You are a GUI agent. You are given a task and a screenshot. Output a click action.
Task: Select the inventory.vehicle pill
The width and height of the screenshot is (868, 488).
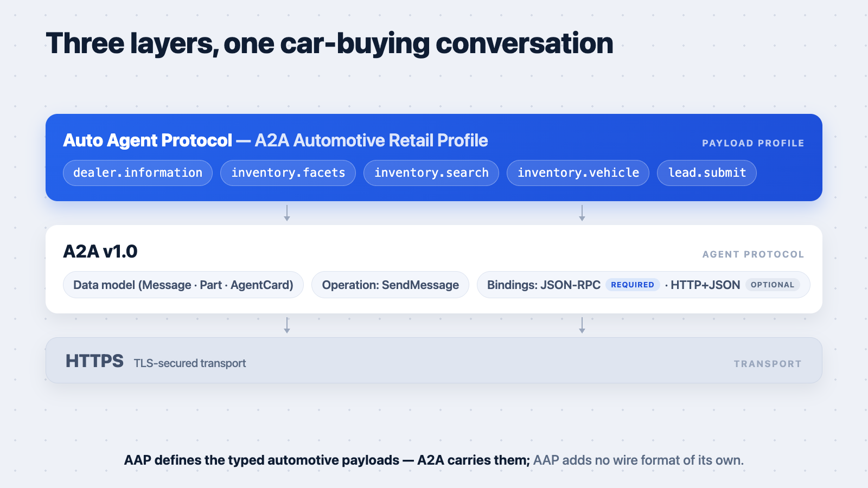[578, 173]
